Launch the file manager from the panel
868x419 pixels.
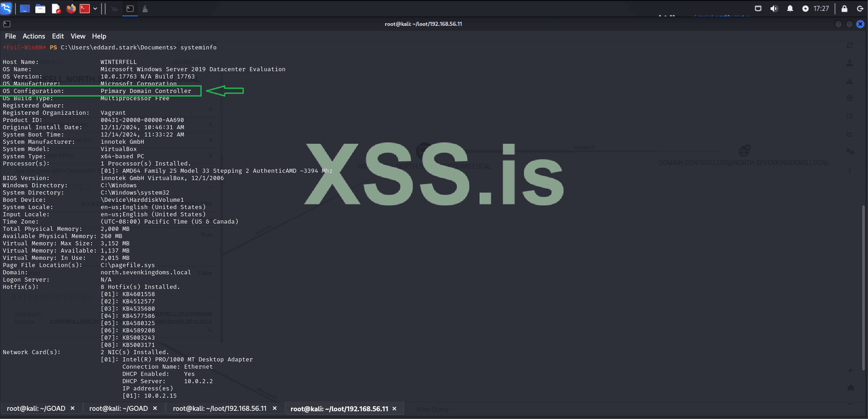point(40,9)
